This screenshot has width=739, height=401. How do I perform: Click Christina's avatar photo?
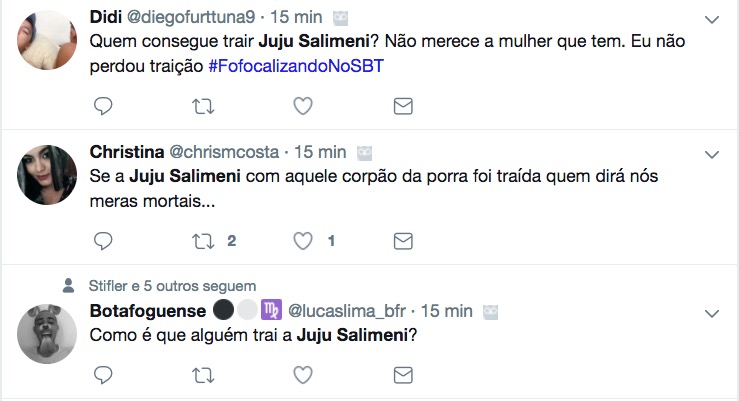48,175
